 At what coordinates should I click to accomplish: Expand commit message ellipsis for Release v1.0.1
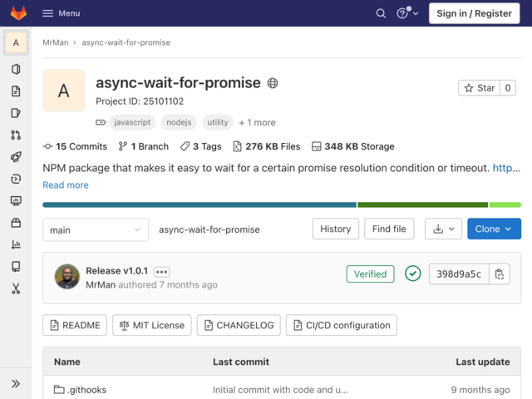(x=161, y=272)
